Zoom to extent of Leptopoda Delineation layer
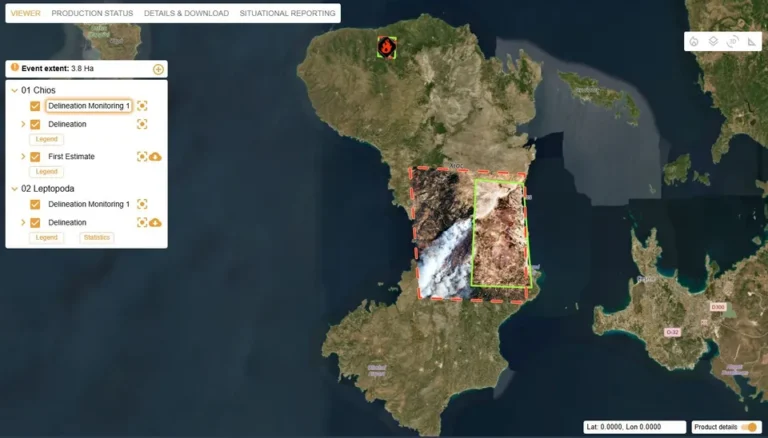 click(142, 222)
